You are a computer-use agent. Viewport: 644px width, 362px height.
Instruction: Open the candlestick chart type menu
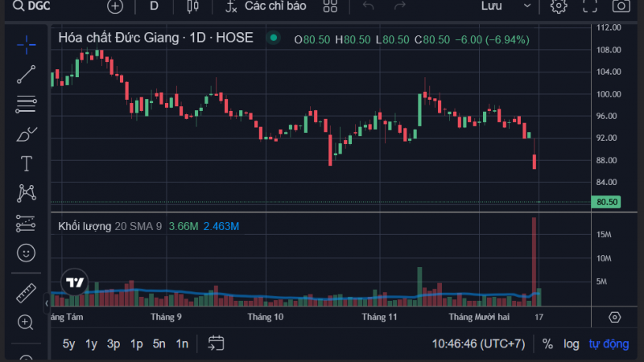(192, 6)
